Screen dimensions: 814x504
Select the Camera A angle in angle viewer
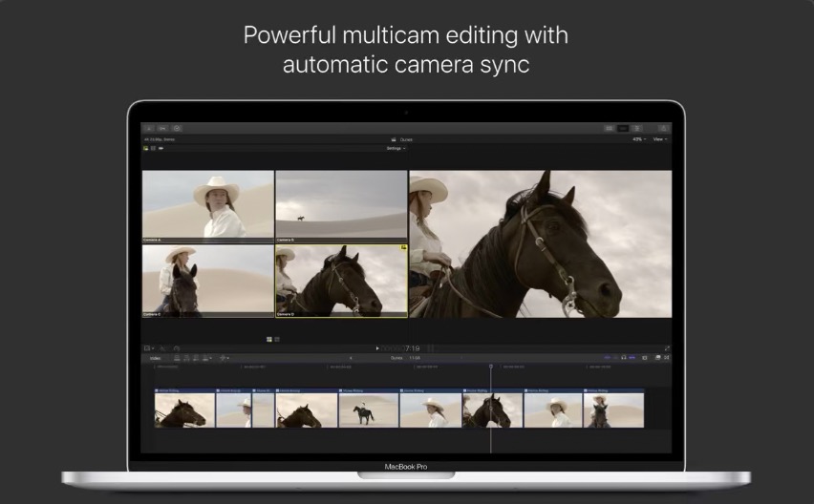coord(207,206)
